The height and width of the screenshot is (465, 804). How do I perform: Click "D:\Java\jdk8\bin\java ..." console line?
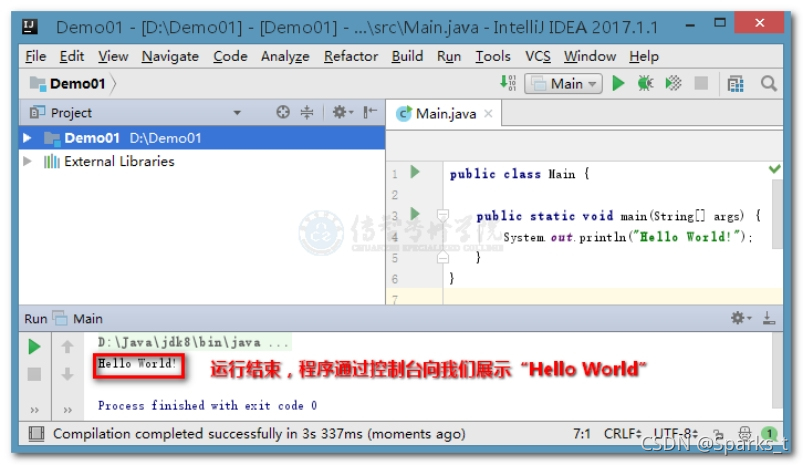click(194, 342)
